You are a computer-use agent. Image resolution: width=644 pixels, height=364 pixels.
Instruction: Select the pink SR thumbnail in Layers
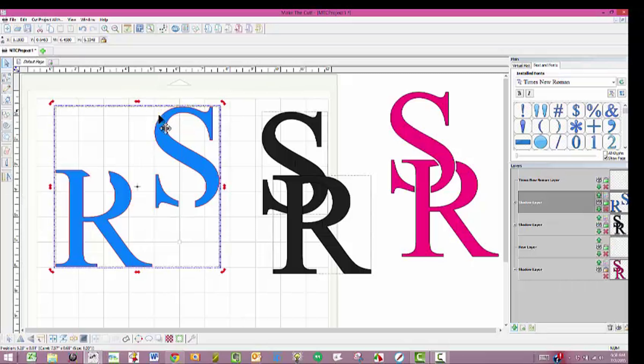click(x=619, y=269)
